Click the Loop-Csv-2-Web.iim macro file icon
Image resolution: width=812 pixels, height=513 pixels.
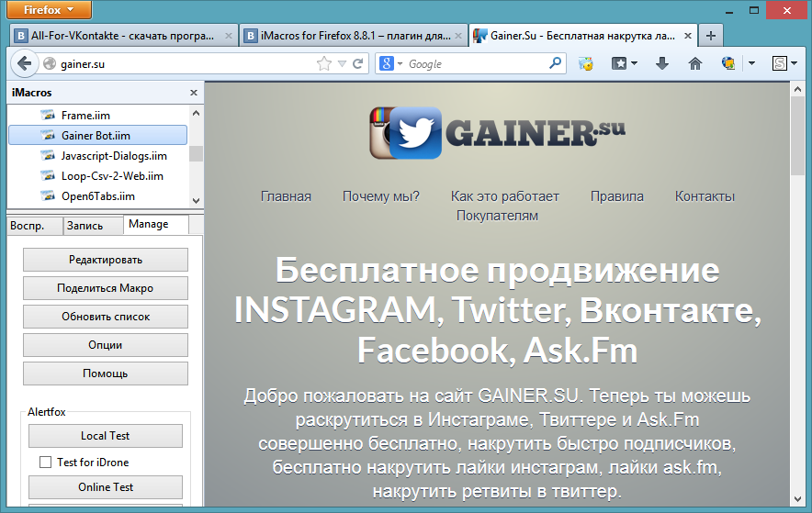[x=48, y=175]
